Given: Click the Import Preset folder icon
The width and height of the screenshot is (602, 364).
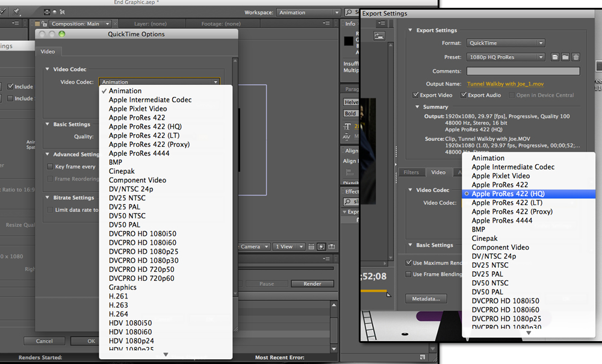Looking at the screenshot, I should coord(565,57).
